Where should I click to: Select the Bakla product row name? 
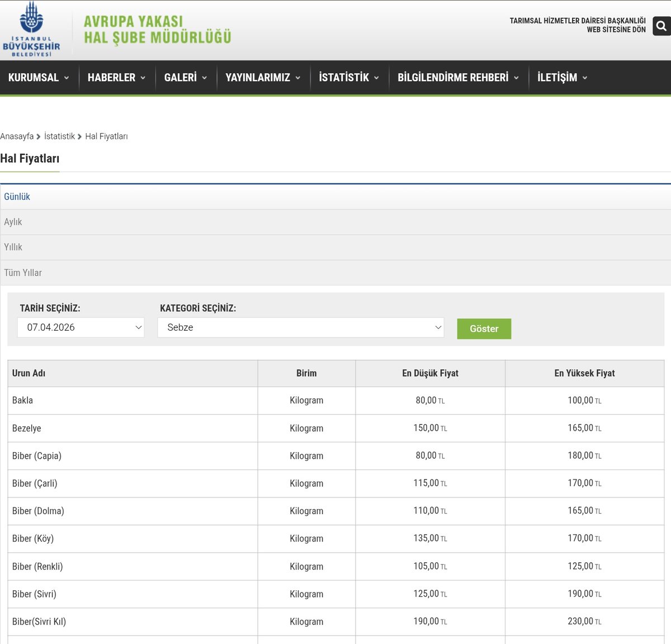[22, 401]
